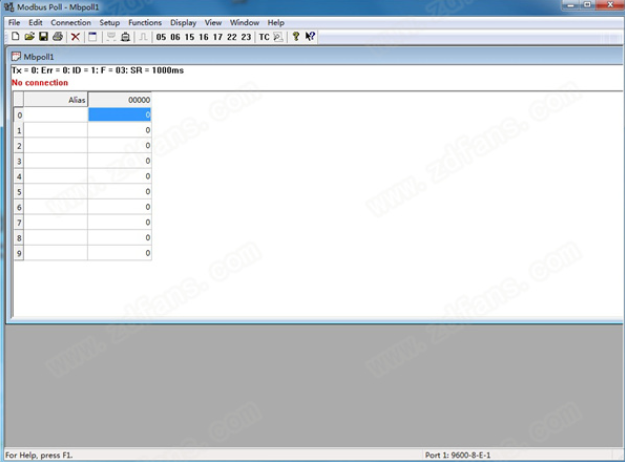Click the red X delete icon
The width and height of the screenshot is (625, 462).
click(x=76, y=37)
